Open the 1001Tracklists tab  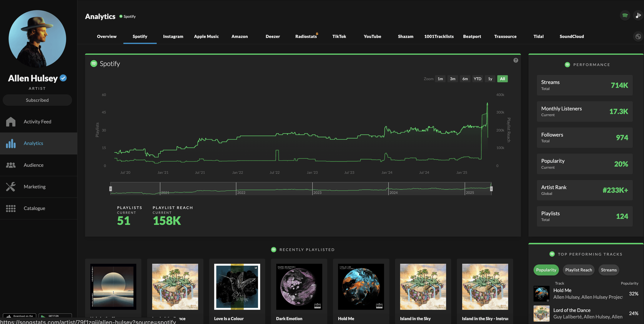[439, 37]
